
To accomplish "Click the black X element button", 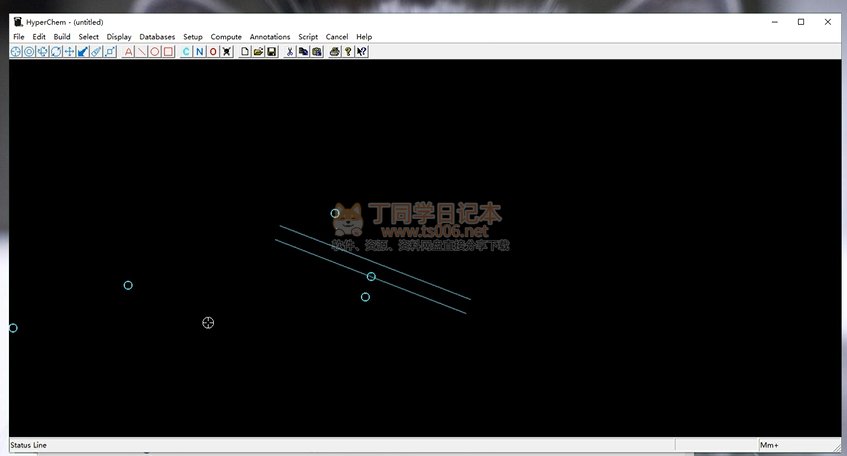I will (x=227, y=52).
